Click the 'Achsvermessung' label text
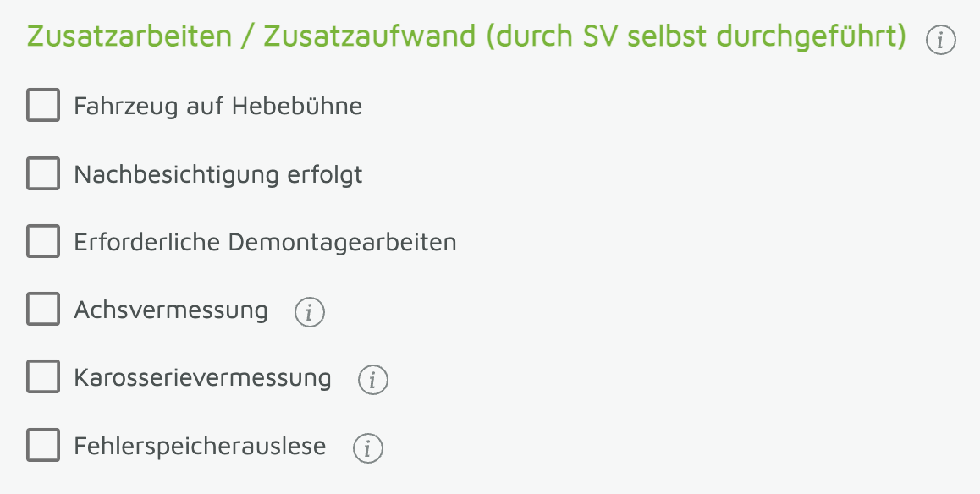This screenshot has width=980, height=494. click(170, 310)
